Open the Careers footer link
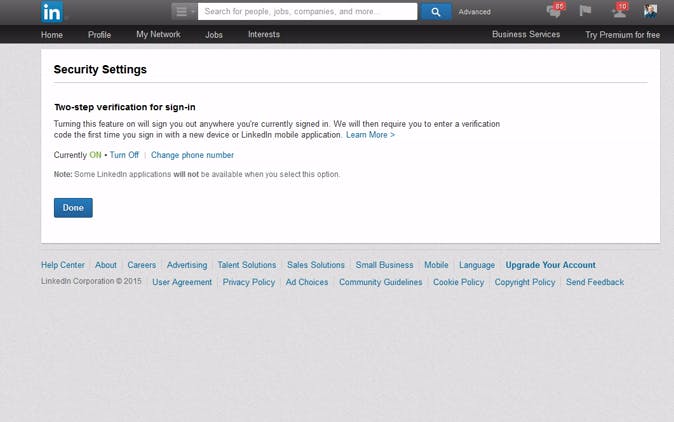This screenshot has width=674, height=422. [141, 265]
